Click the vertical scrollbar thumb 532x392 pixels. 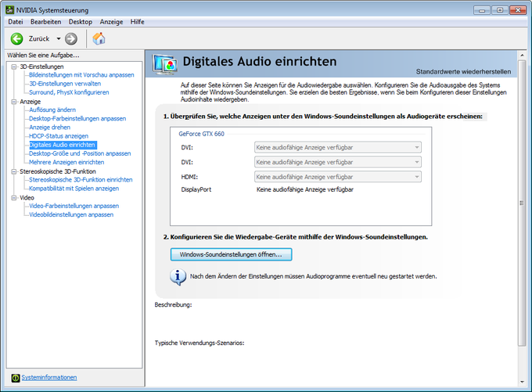click(522, 203)
